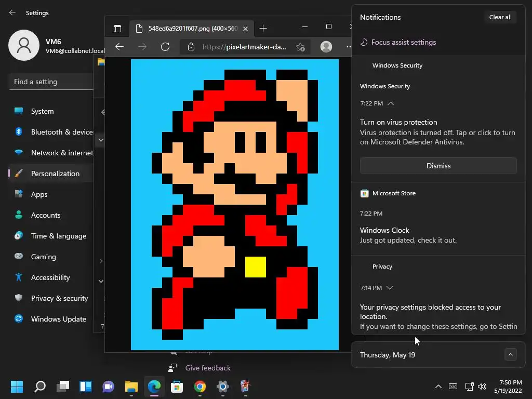Viewport: 532px width, 399px height.
Task: Click the pixelartmaker address bar
Action: pos(244,47)
